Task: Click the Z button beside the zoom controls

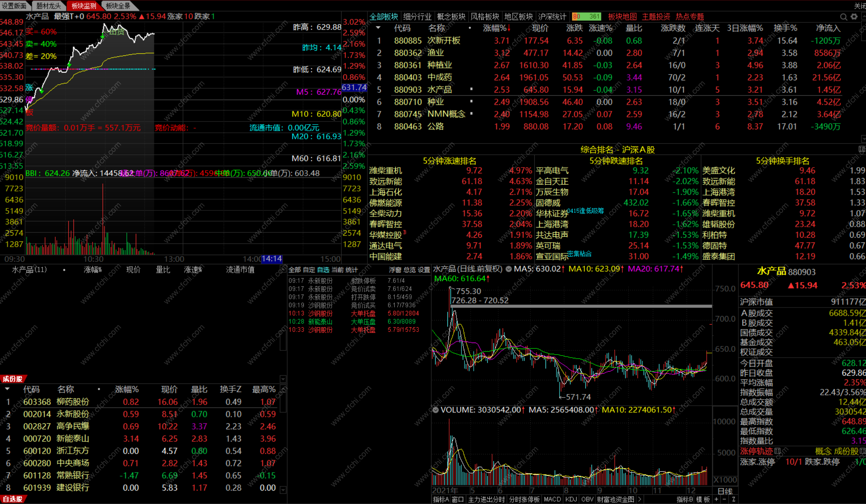Action: [733, 499]
